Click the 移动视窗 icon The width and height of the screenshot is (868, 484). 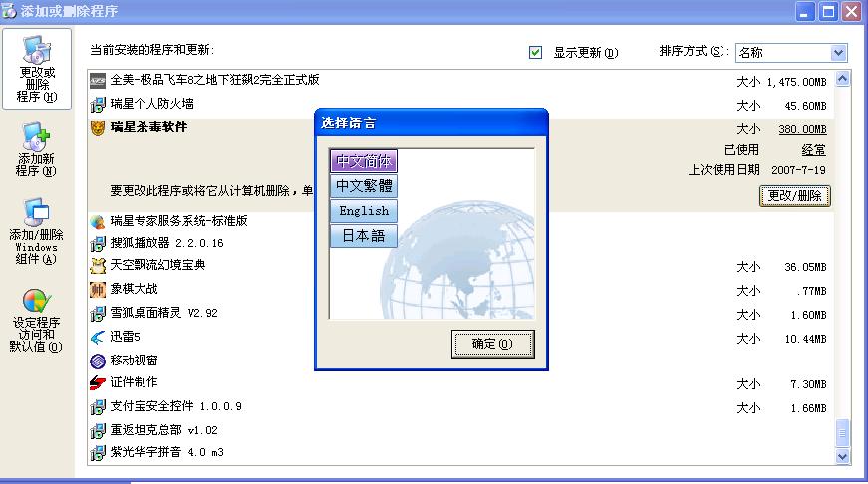(98, 362)
